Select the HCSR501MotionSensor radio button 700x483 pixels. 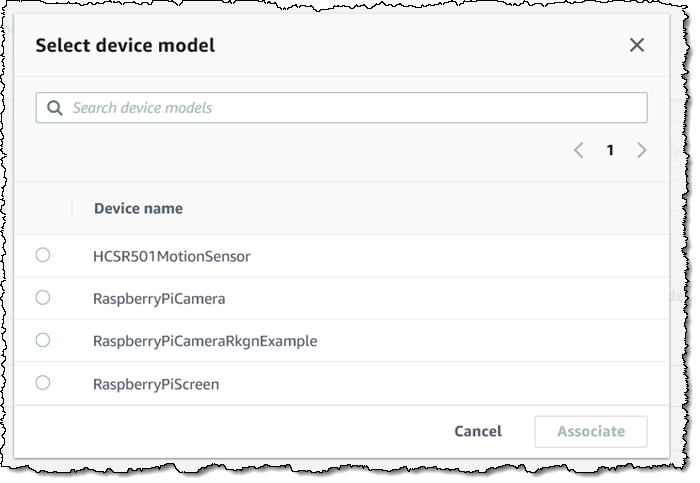(42, 256)
